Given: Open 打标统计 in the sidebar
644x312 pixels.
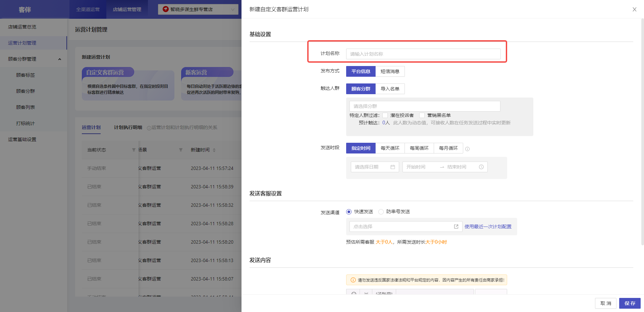Looking at the screenshot, I should click(x=34, y=123).
